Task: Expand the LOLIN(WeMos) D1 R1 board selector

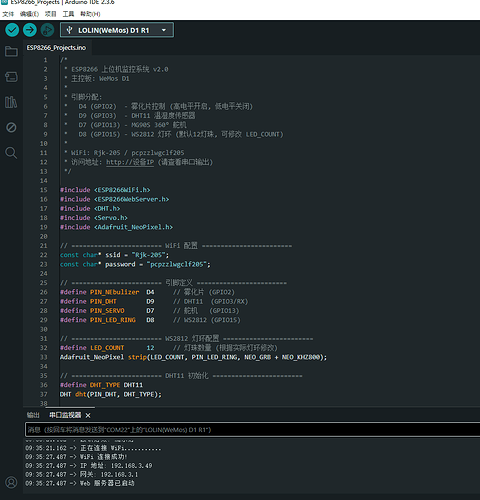Action: 117,30
